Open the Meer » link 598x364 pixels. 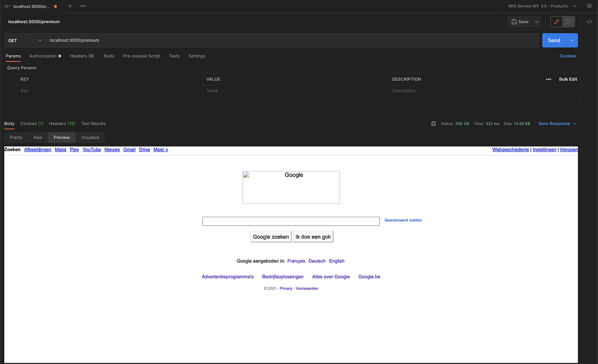point(161,150)
